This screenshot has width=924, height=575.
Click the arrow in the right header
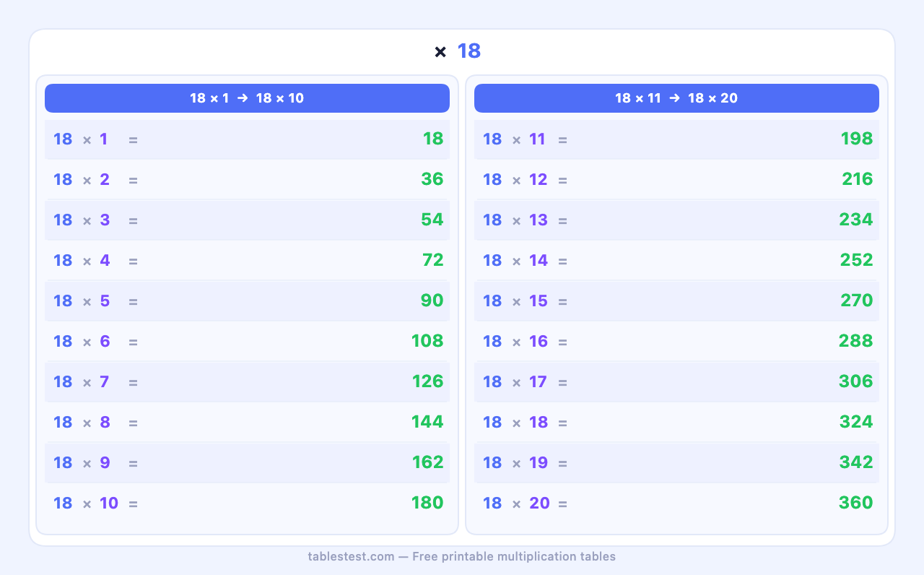coord(674,98)
